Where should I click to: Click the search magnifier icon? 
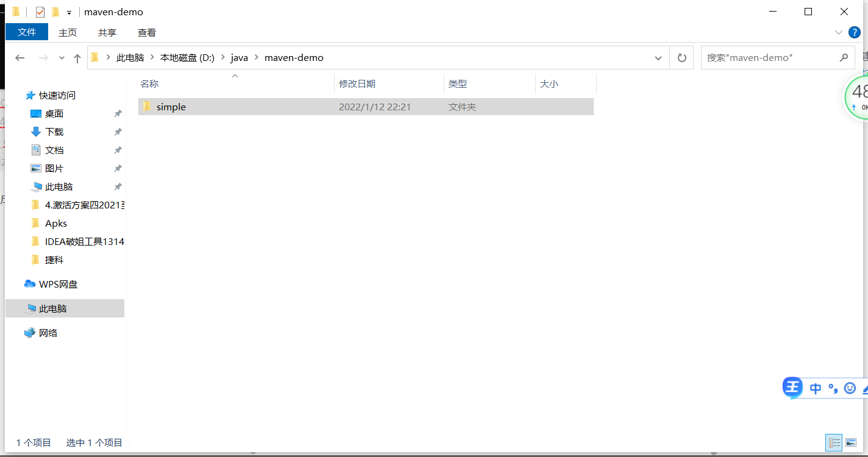coord(844,58)
